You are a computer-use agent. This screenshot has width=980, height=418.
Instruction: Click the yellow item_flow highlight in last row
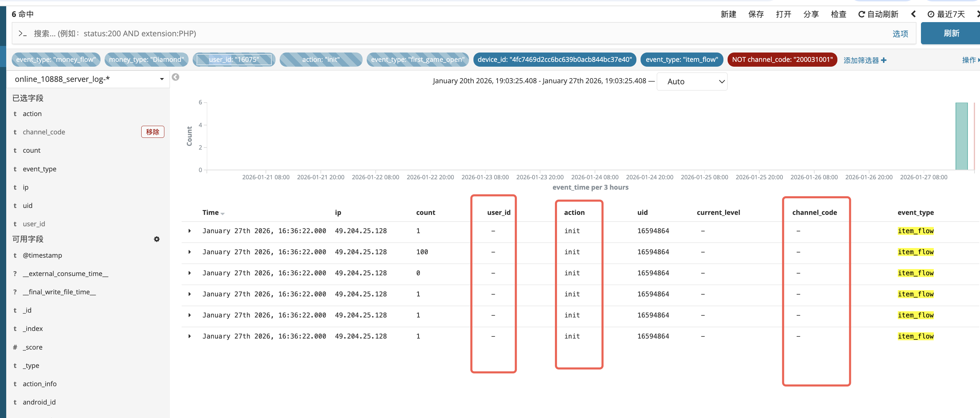coord(915,336)
